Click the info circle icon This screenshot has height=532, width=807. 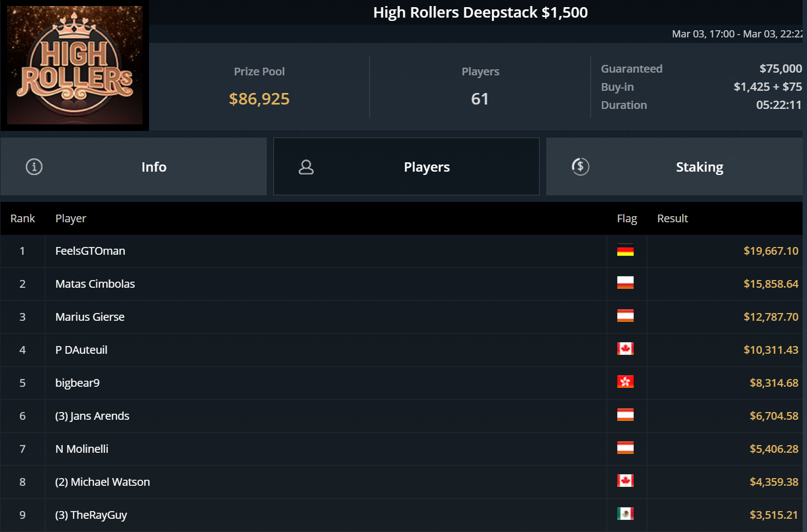click(34, 167)
